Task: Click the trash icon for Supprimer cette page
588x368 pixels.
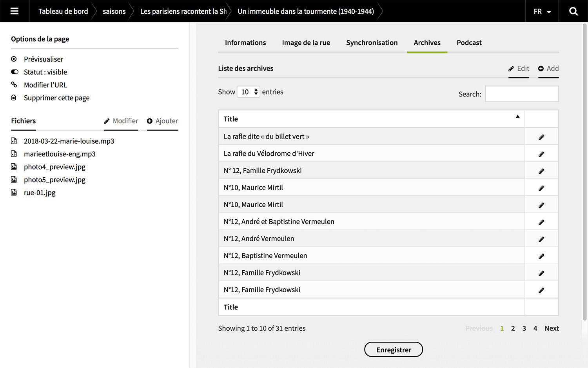Action: [x=14, y=98]
